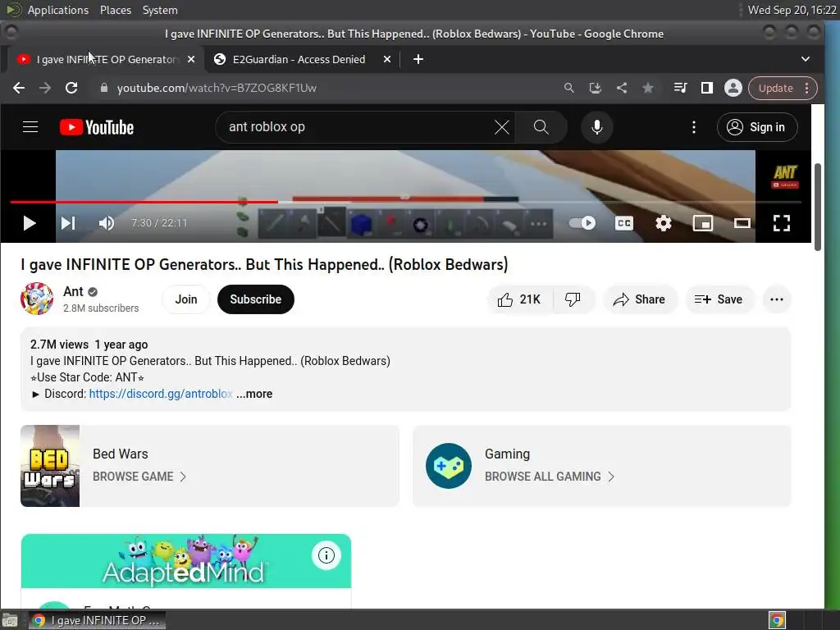Screen dimensions: 840x630
Task: Go to YouTube home via logo
Action: [97, 127]
